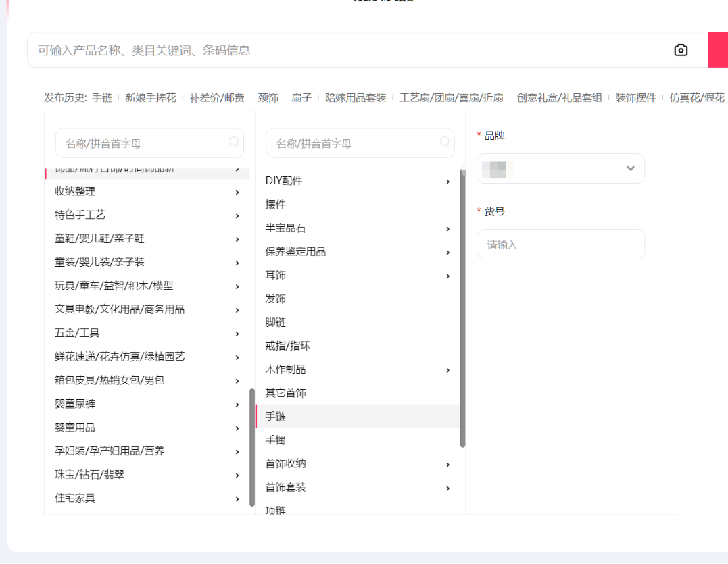
Task: Select 手镯 from the subcategory list
Action: (x=276, y=440)
